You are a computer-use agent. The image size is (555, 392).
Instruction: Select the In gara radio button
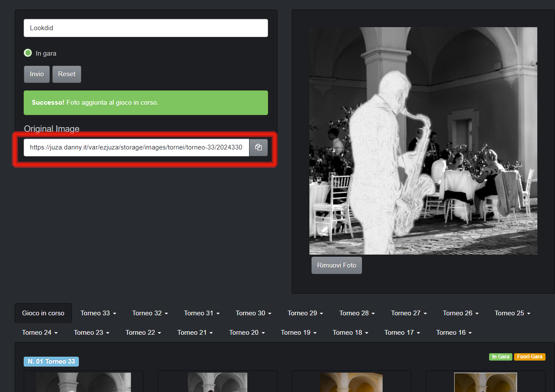(x=28, y=53)
